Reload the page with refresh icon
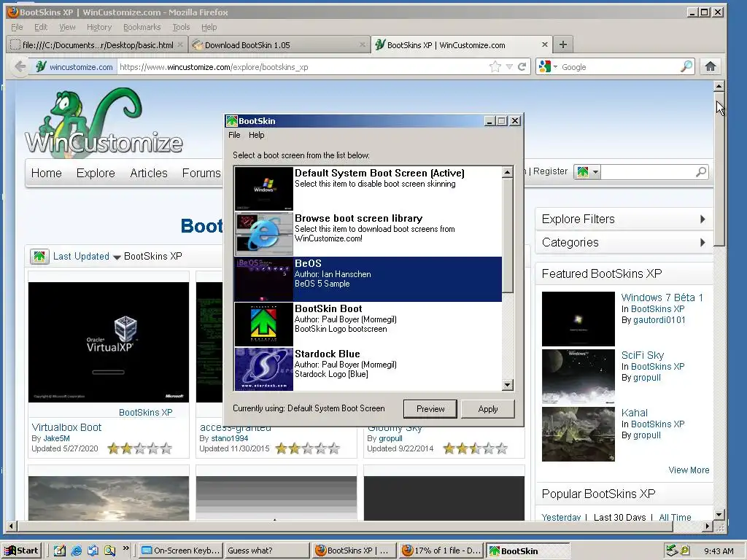Viewport: 747px width, 560px height. (x=522, y=66)
